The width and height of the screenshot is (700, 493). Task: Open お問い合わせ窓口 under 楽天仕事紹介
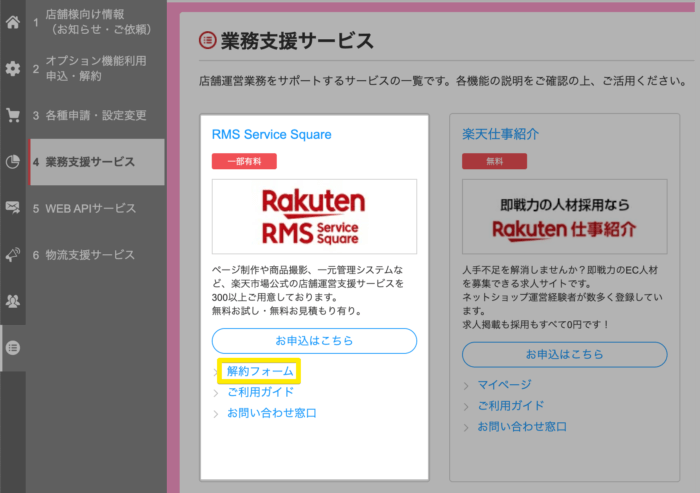(522, 426)
